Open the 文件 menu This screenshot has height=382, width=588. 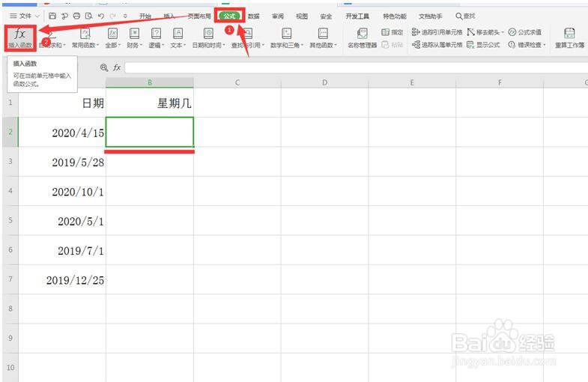(x=25, y=16)
